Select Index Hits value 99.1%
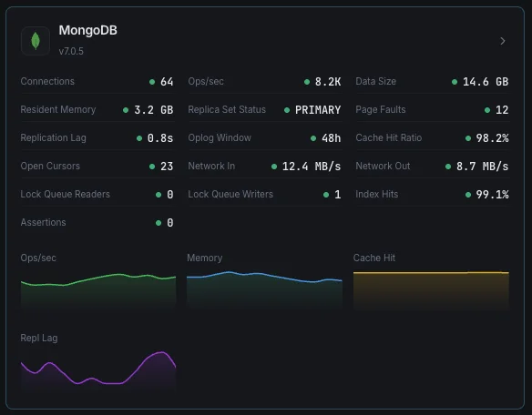The image size is (532, 415). tap(492, 194)
